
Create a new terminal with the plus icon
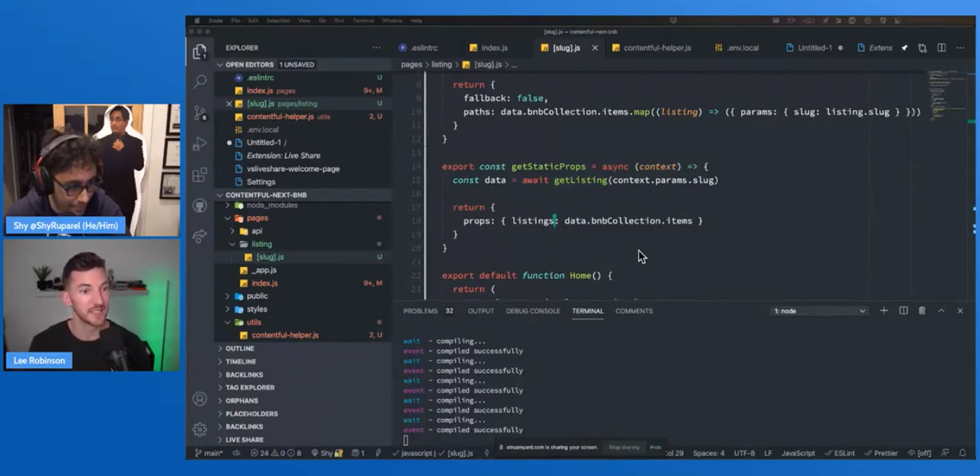coord(884,310)
